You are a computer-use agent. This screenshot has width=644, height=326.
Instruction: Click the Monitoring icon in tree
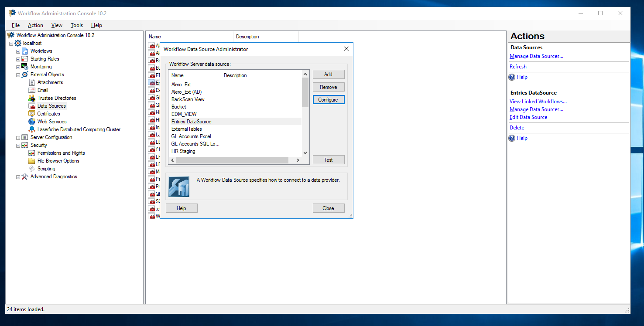click(x=25, y=67)
